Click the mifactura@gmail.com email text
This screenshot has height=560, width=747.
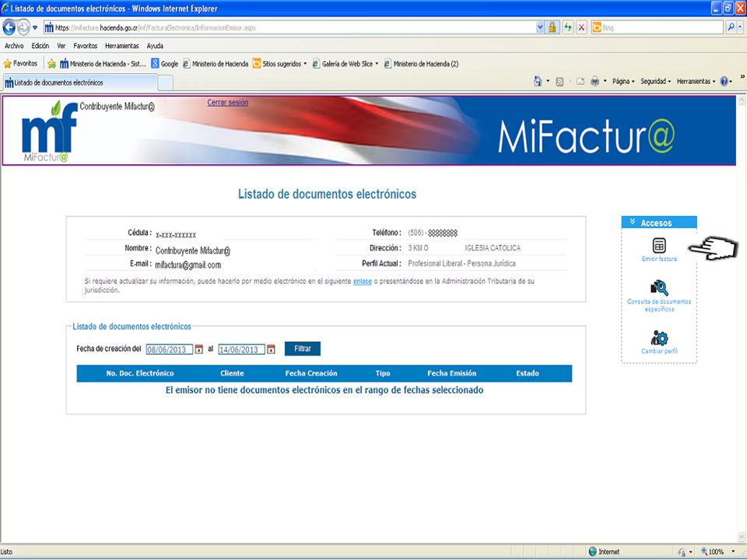coord(188,265)
